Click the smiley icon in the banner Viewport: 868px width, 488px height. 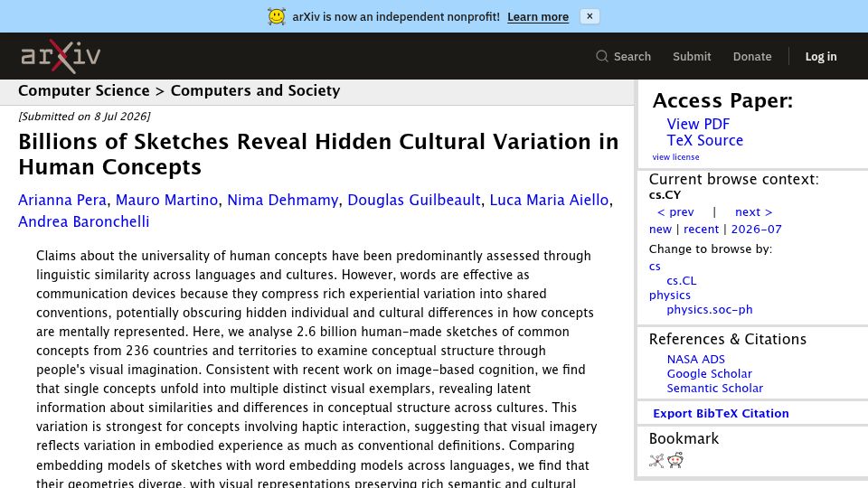(x=277, y=16)
